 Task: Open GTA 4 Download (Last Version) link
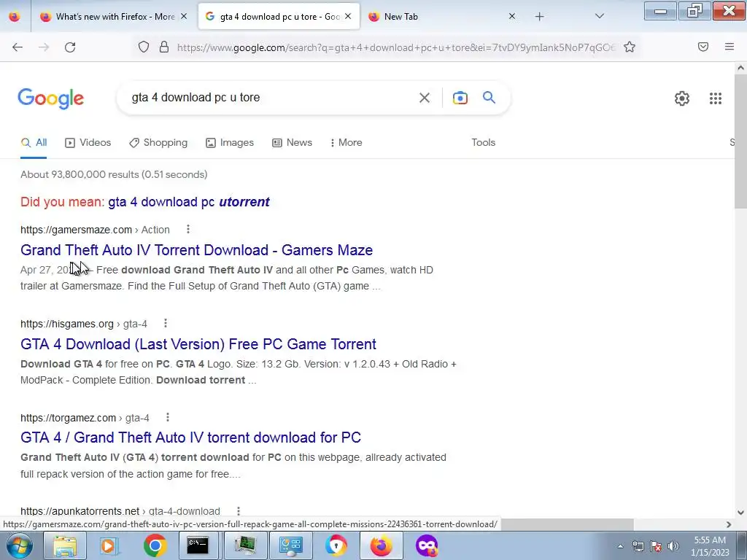coord(198,344)
